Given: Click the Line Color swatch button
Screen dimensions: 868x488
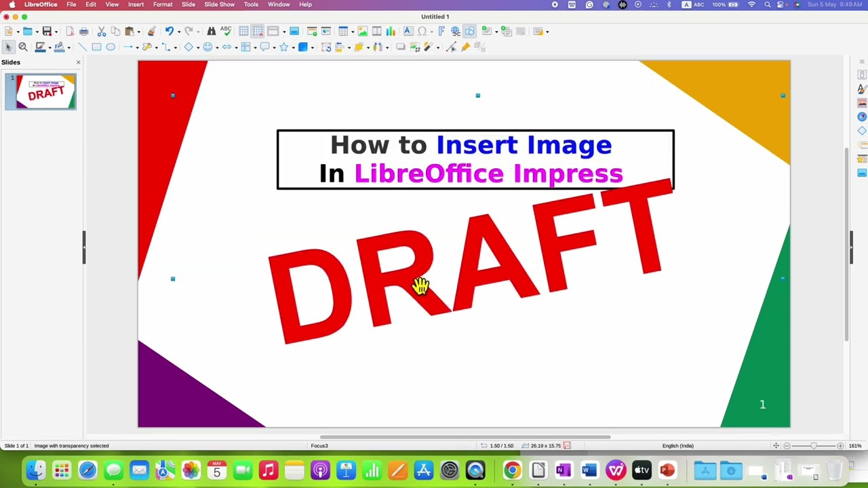Looking at the screenshot, I should [40, 47].
